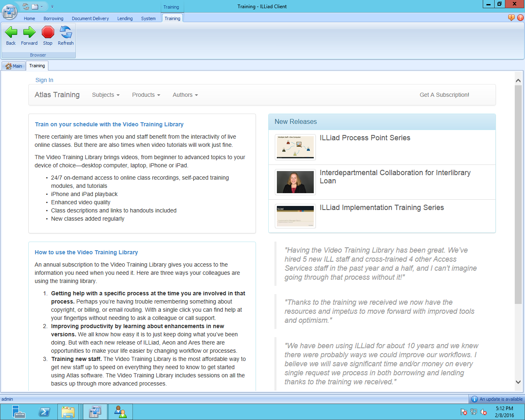Open the Document Delivery ribbon tab

tap(90, 18)
